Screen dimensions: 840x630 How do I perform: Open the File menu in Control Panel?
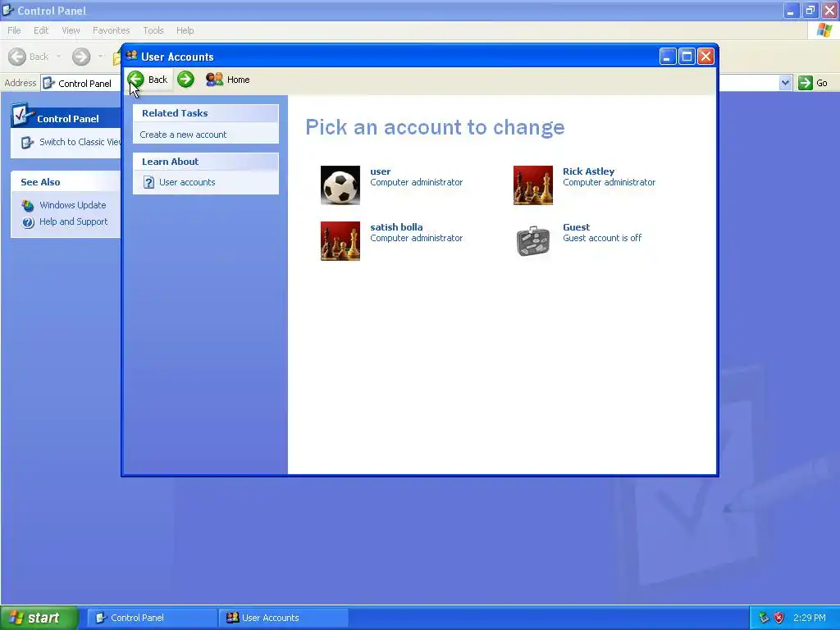(x=15, y=30)
